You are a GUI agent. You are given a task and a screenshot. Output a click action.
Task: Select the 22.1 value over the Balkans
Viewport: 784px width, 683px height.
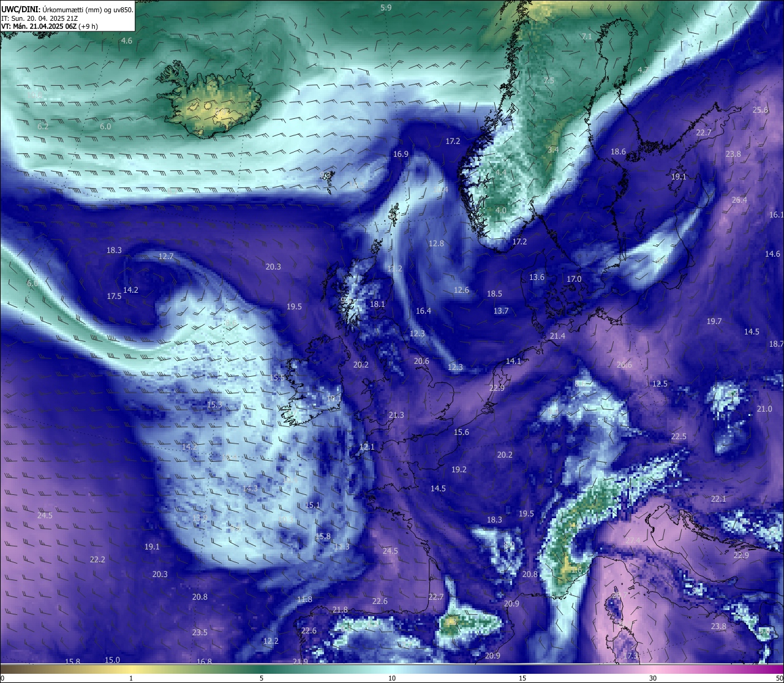[718, 499]
